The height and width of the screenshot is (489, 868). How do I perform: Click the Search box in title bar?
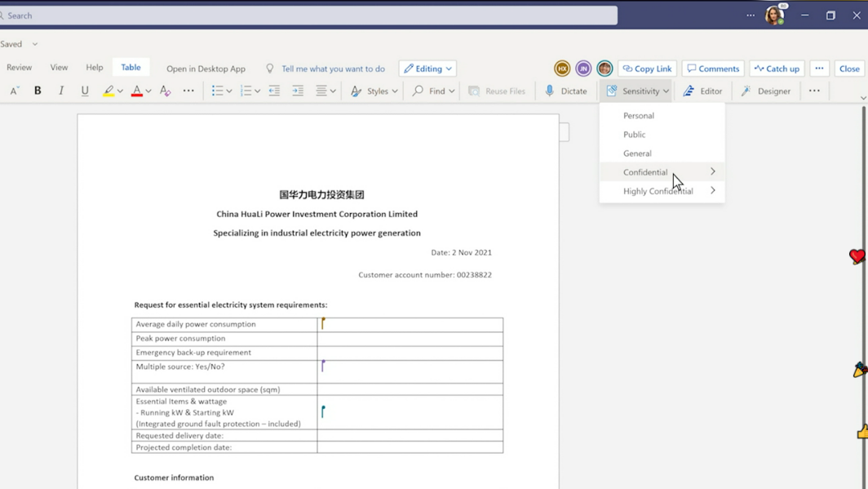(x=308, y=16)
